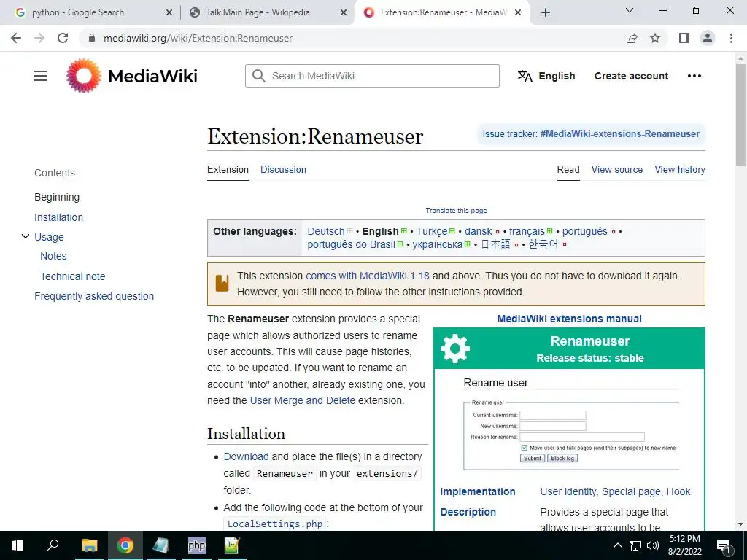Click the network tray icon
This screenshot has width=747, height=560.
pyautogui.click(x=635, y=545)
